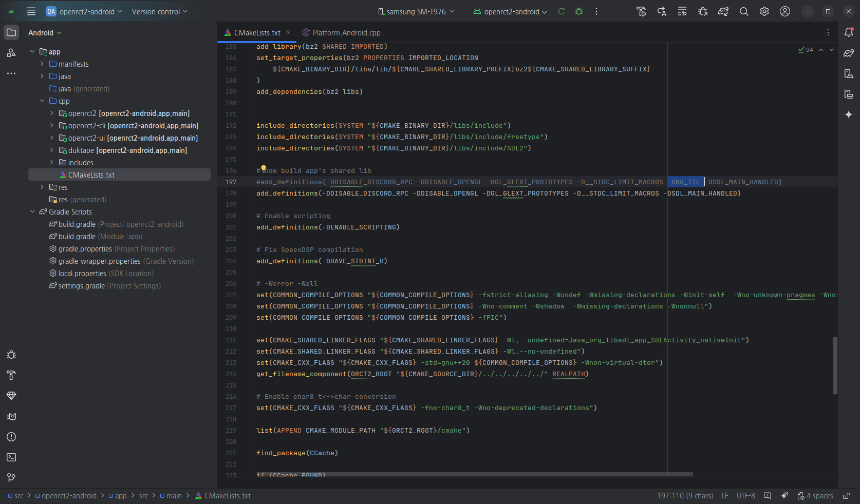This screenshot has height=504, width=860.
Task: Click the editor horizontal scrollbar
Action: (475, 474)
